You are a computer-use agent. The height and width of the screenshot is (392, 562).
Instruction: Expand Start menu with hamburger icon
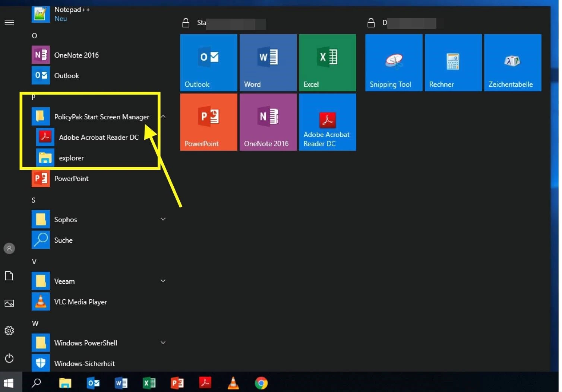[x=9, y=23]
